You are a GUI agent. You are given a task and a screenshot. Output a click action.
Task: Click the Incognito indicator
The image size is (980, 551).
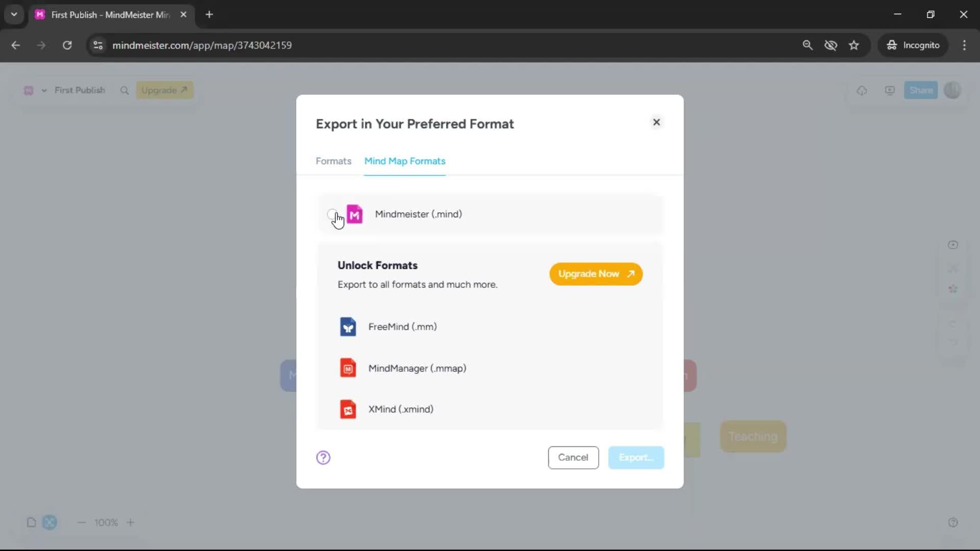tap(913, 45)
